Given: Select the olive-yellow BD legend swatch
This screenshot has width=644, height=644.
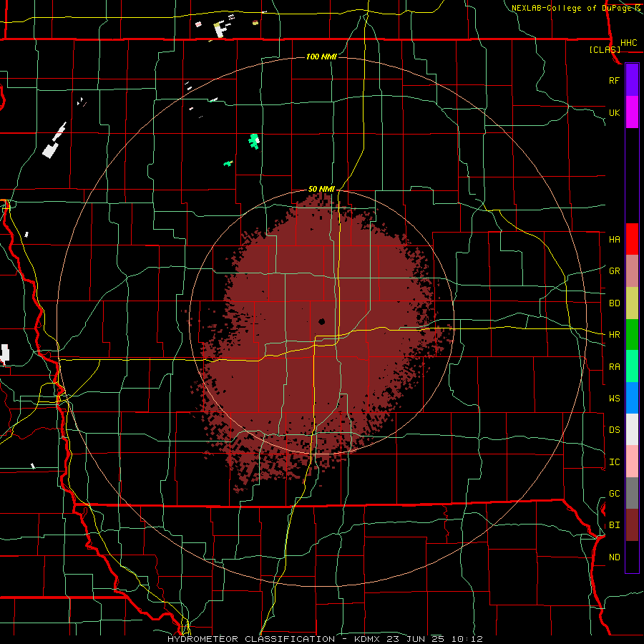Looking at the screenshot, I should click(632, 303).
